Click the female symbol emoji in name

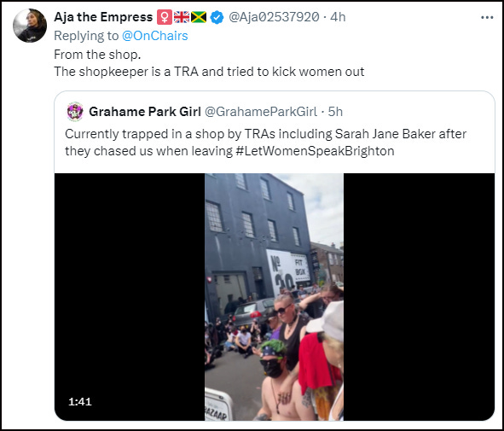tap(165, 17)
